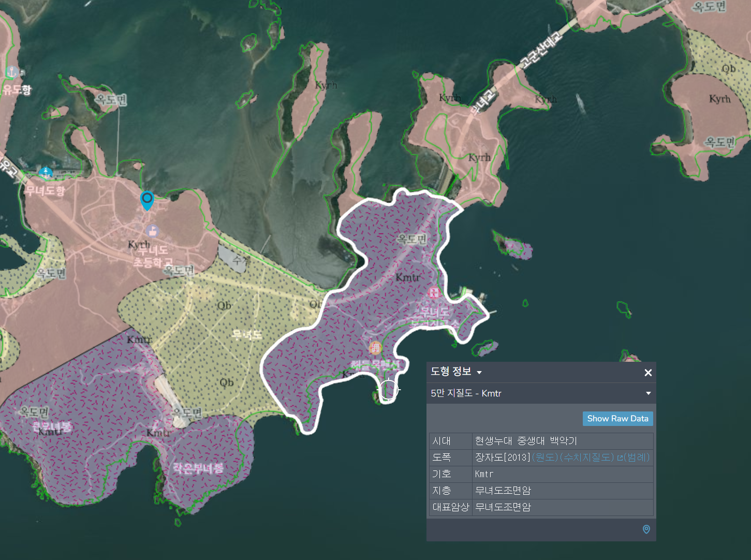Click the 무녀도항 ferry port icon
This screenshot has width=751, height=560.
tap(46, 173)
